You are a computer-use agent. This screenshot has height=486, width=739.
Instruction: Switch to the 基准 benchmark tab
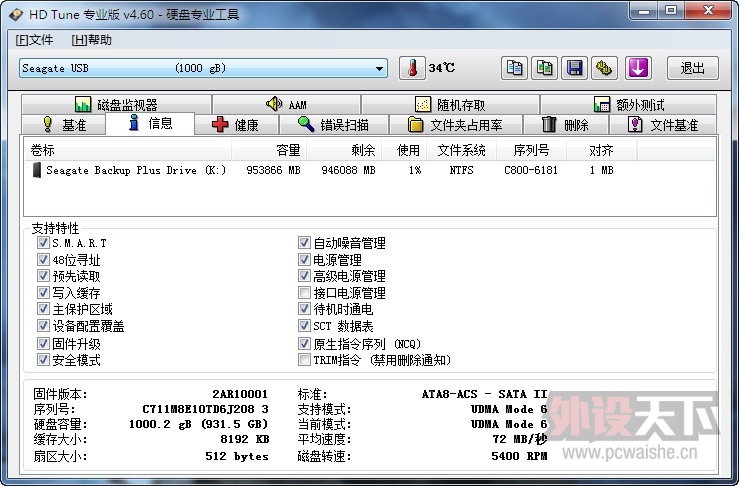pos(64,125)
